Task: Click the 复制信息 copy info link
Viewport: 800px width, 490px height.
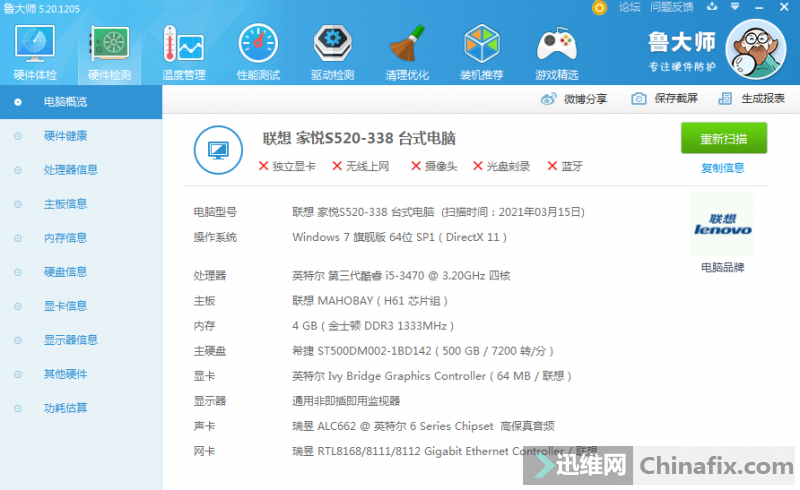Action: (722, 167)
